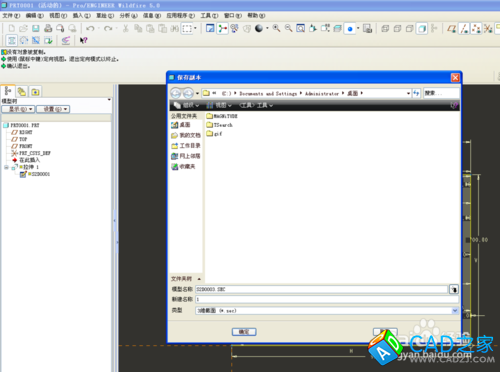Open the address path dropdown arrow

[408, 93]
